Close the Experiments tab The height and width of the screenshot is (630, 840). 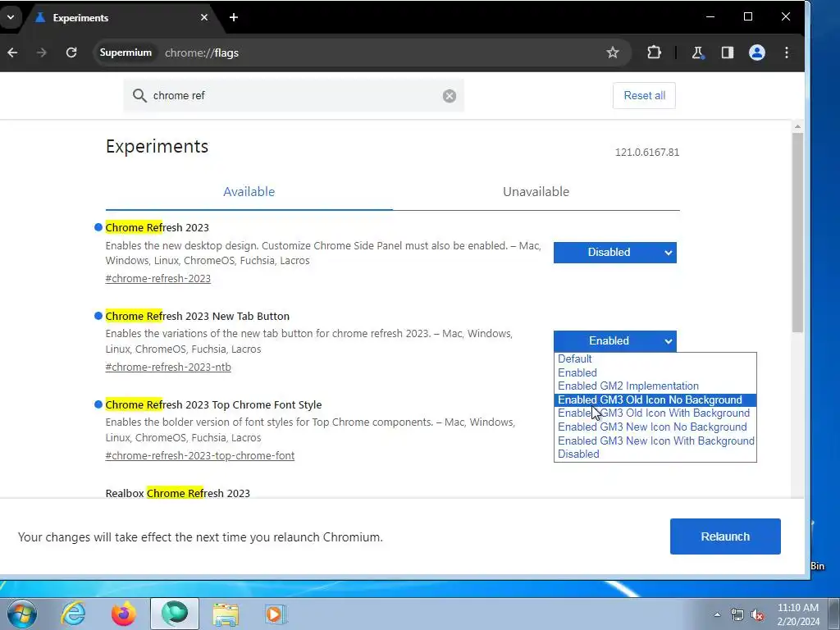204,18
